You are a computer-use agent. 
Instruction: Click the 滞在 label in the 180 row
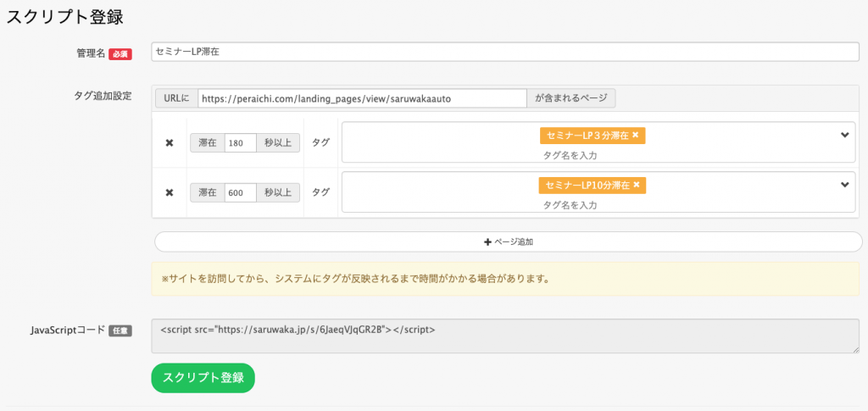(208, 142)
